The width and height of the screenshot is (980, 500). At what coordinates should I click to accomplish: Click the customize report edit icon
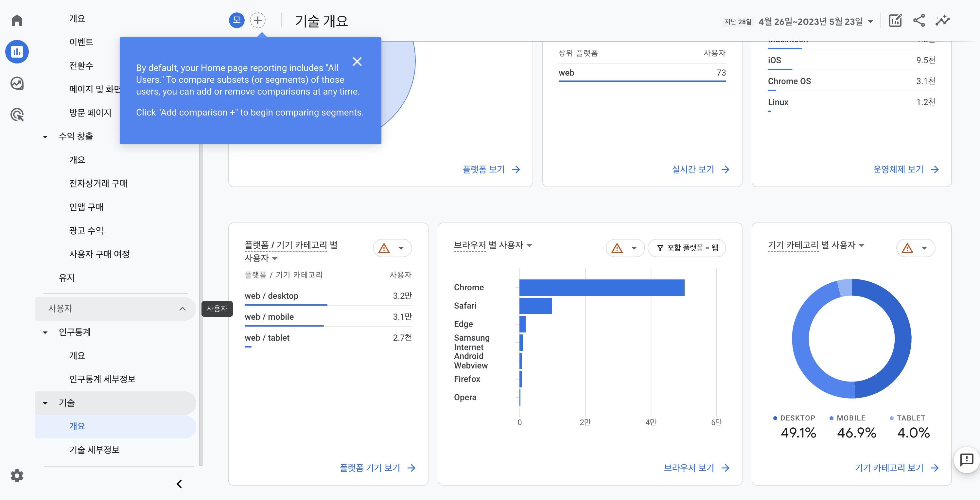coord(895,21)
